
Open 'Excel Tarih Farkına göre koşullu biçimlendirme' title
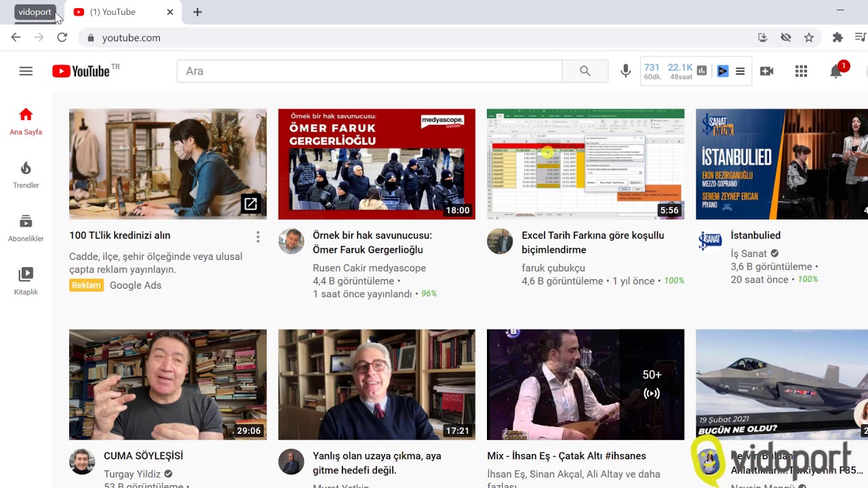[593, 243]
